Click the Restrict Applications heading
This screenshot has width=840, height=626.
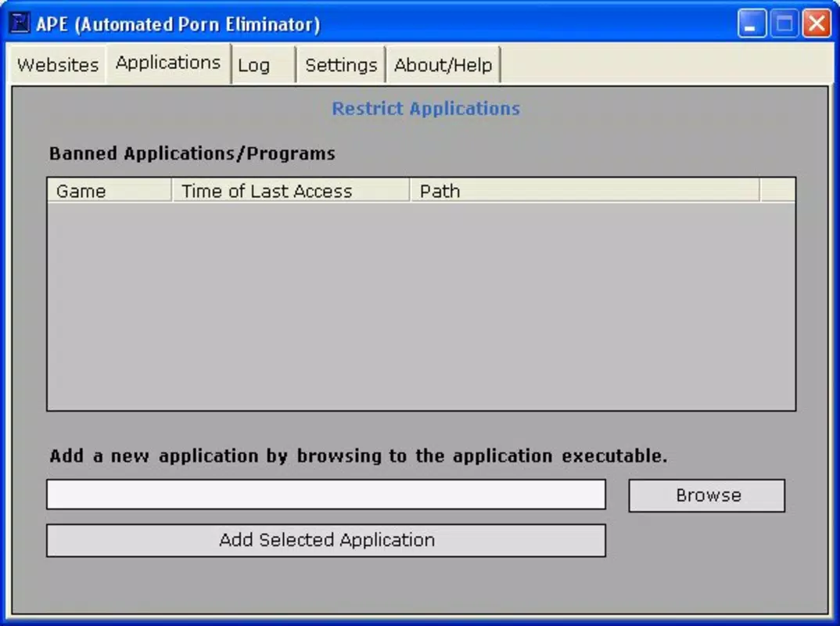point(426,109)
